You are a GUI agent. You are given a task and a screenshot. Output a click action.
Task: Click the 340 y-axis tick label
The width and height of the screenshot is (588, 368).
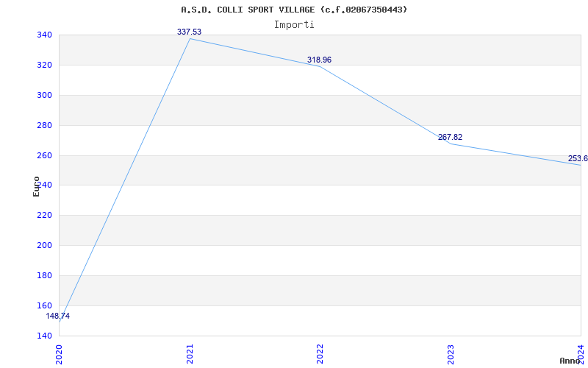point(44,35)
